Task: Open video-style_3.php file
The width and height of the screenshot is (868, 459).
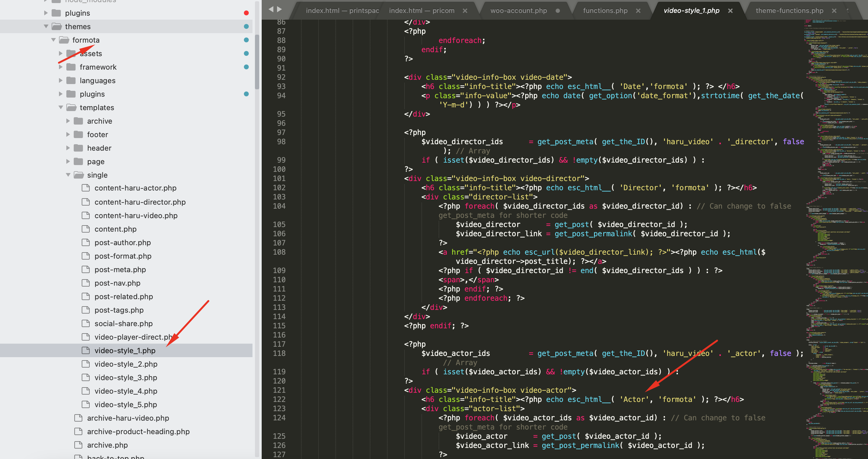Action: coord(126,378)
